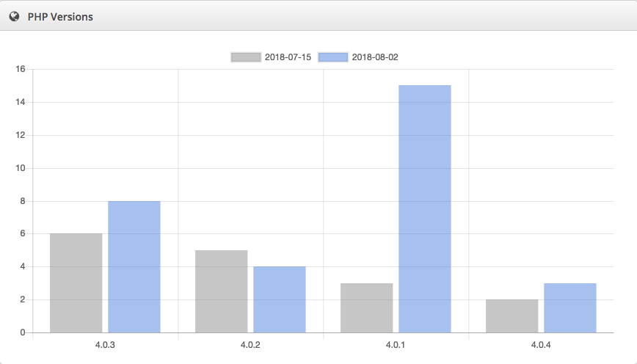Click the 4.0.1 x-axis label
Viewport: 637px width, 364px height.
396,345
